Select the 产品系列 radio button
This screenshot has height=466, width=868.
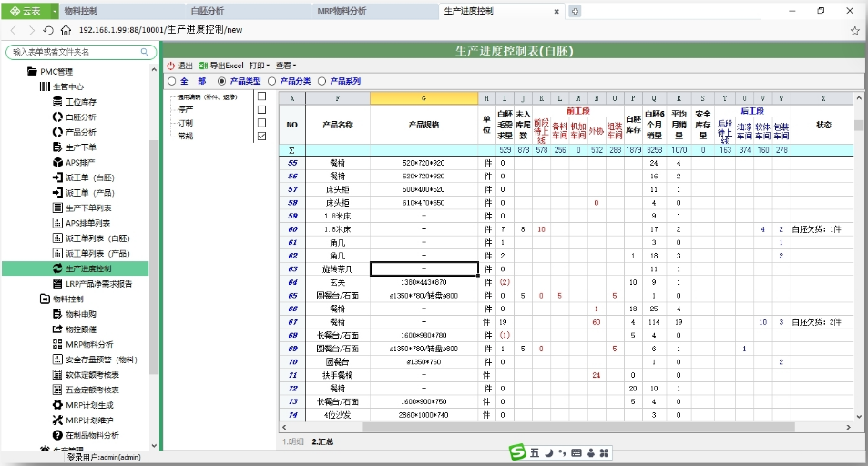pyautogui.click(x=322, y=81)
